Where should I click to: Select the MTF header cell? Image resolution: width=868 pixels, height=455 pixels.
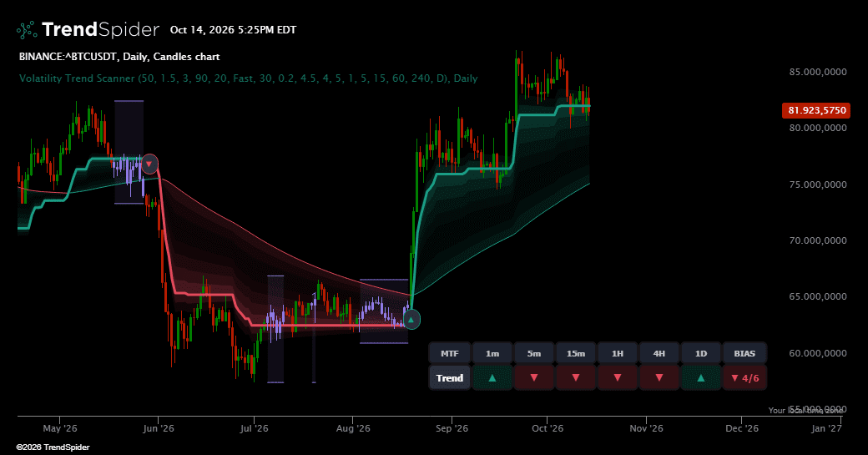[x=450, y=353]
